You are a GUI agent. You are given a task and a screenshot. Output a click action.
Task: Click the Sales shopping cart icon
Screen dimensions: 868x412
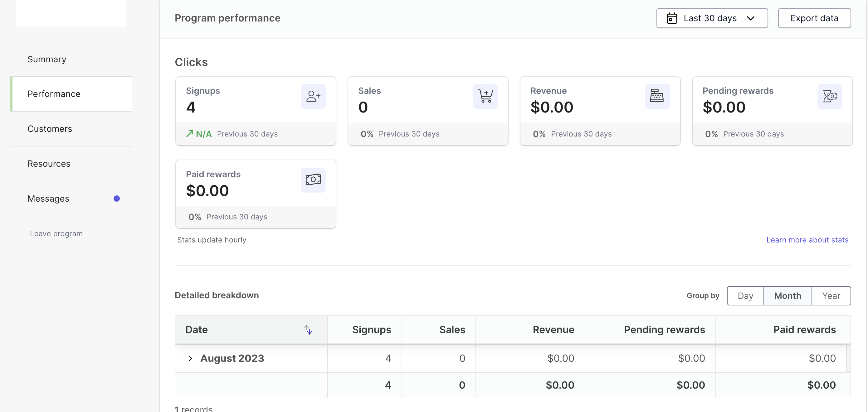[485, 96]
